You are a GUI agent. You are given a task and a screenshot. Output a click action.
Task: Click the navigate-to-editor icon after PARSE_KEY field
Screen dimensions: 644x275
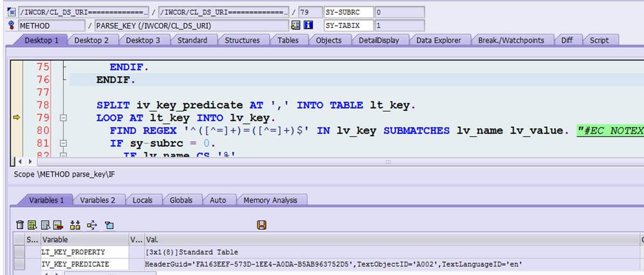point(295,25)
